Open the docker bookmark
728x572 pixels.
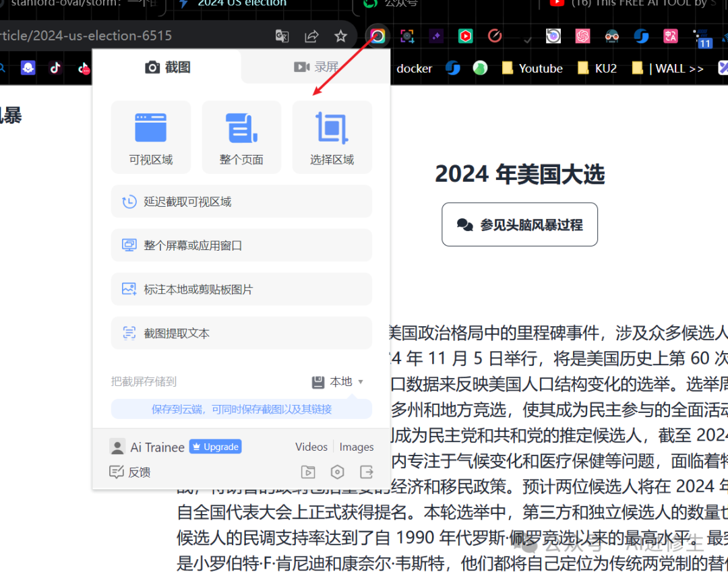coord(414,69)
